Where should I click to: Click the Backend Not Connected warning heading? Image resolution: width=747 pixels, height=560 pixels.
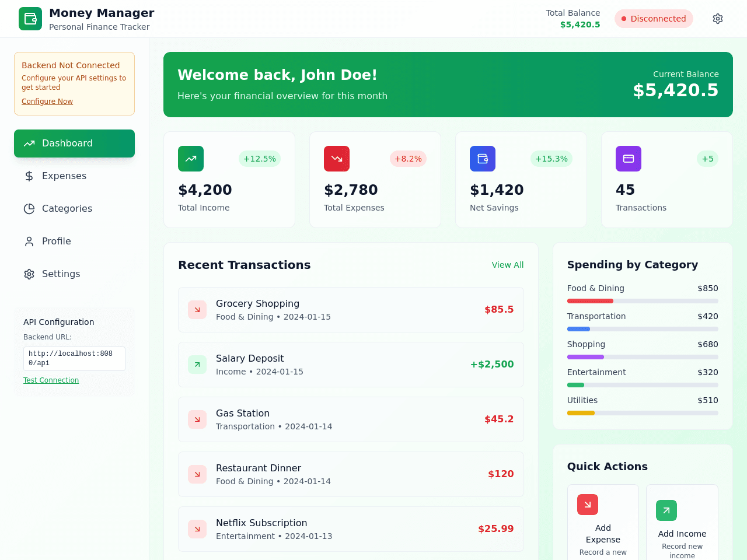(x=71, y=65)
